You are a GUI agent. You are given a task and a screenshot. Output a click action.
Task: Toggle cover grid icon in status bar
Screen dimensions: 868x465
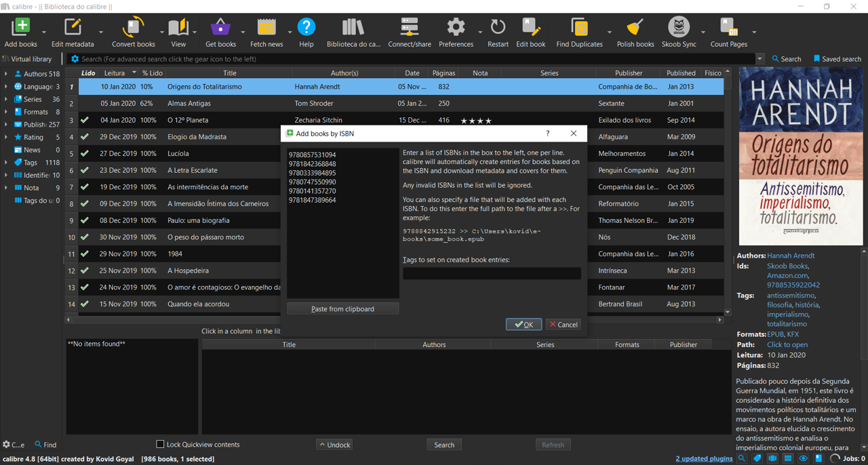788,459
